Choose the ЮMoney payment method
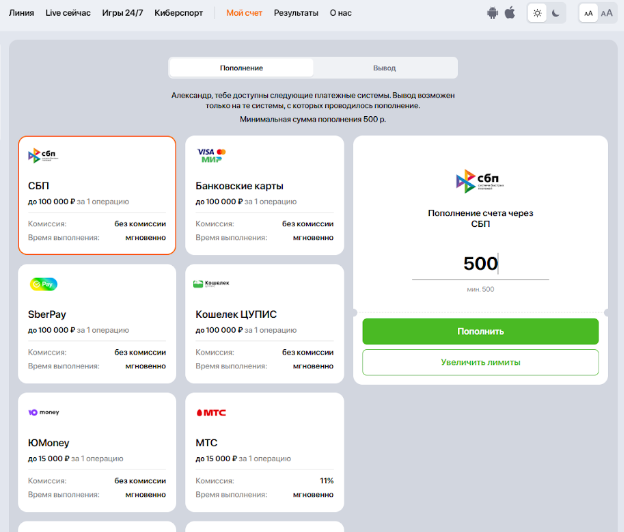624x532 pixels. [97, 452]
